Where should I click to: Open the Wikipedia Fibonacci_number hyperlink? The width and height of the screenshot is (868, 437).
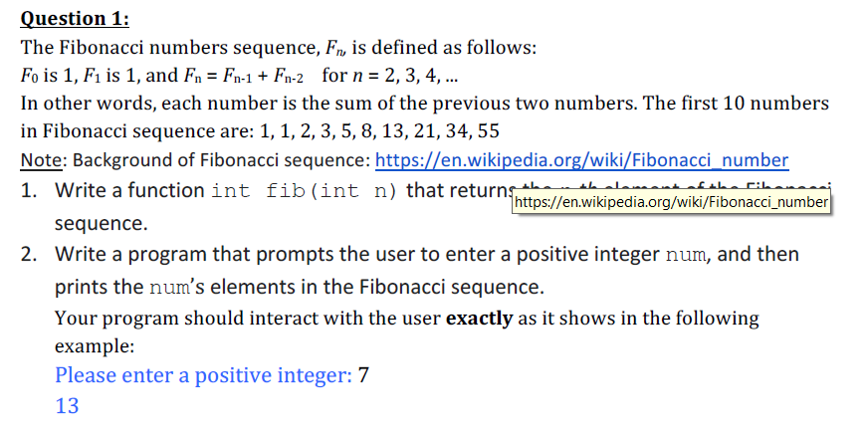point(581,160)
